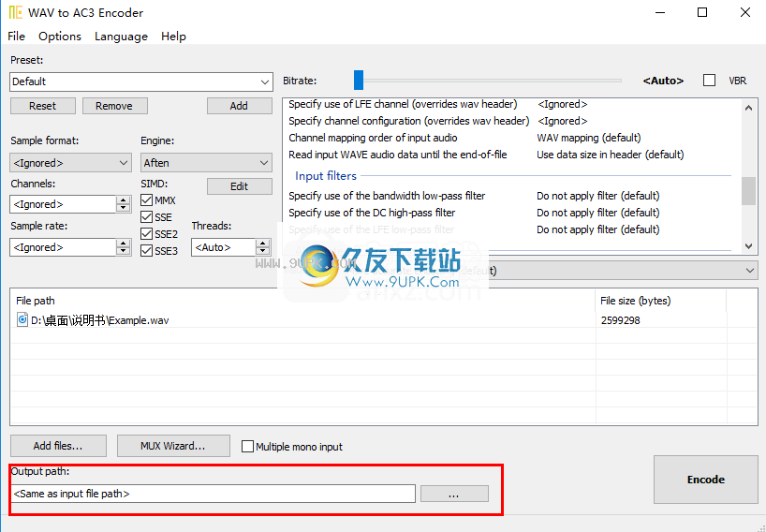Viewport: 766px width, 532px height.
Task: Click the Channels input field
Action: [63, 205]
